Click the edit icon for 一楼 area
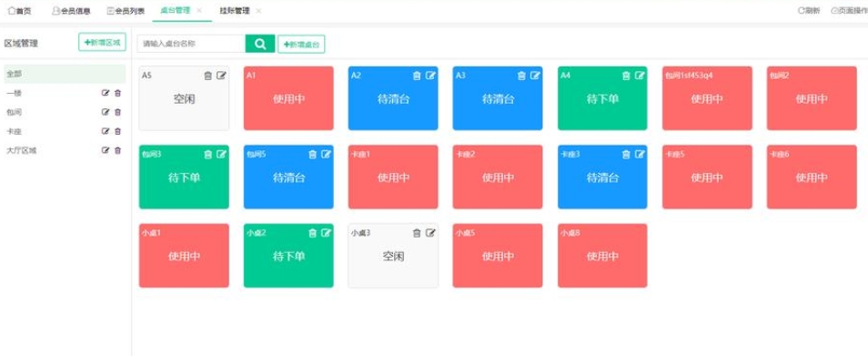This screenshot has height=356, width=868. click(x=106, y=93)
